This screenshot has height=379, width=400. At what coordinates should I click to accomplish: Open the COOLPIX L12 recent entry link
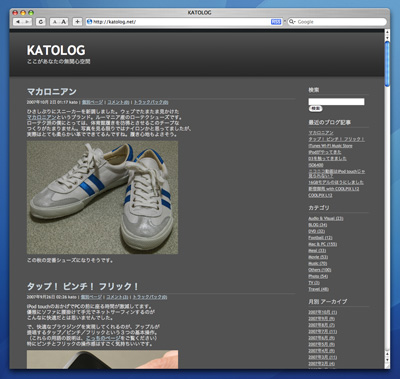(x=320, y=195)
